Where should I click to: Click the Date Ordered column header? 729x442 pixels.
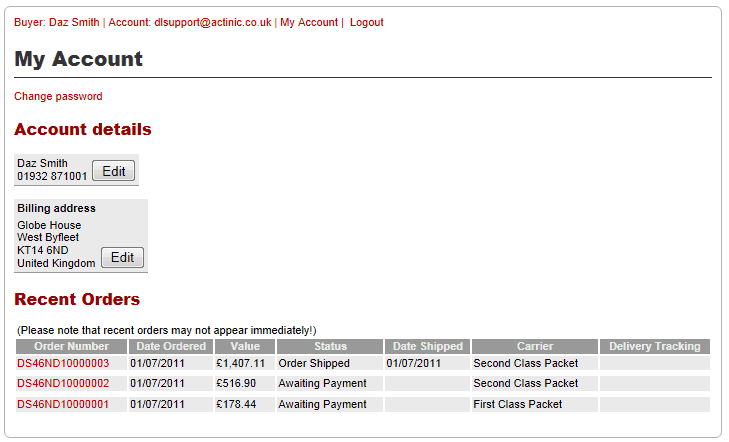171,346
